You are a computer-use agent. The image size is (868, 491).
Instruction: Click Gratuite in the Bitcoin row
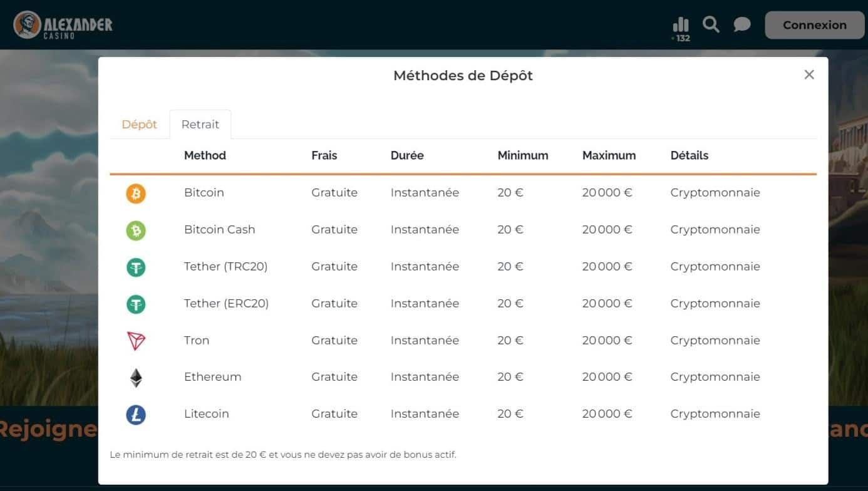click(334, 192)
